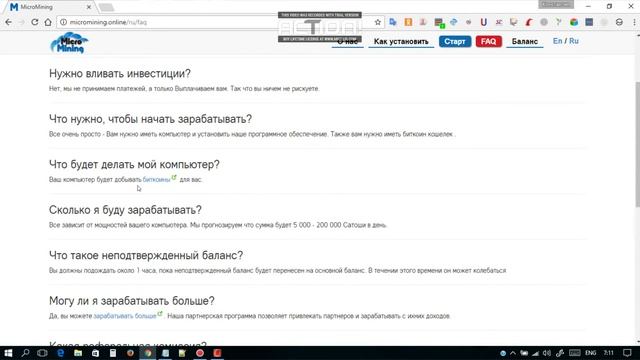The height and width of the screenshot is (360, 640).
Task: Open the multicolor cube extension
Action: coord(574,22)
